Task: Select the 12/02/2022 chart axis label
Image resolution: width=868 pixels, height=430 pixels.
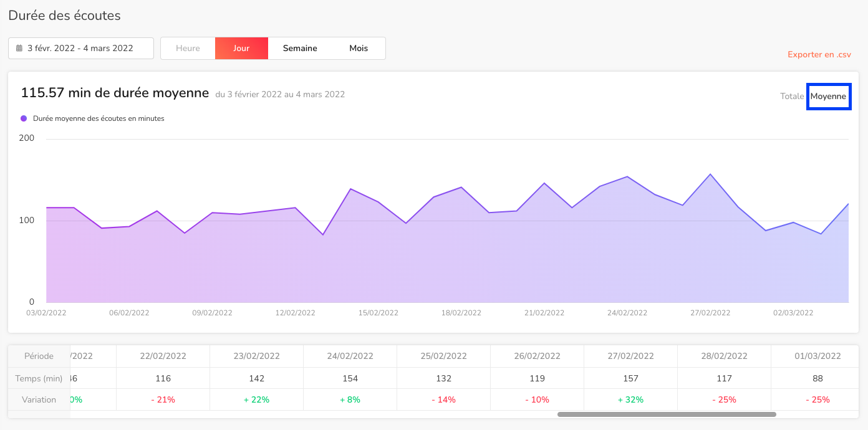Action: click(x=295, y=313)
